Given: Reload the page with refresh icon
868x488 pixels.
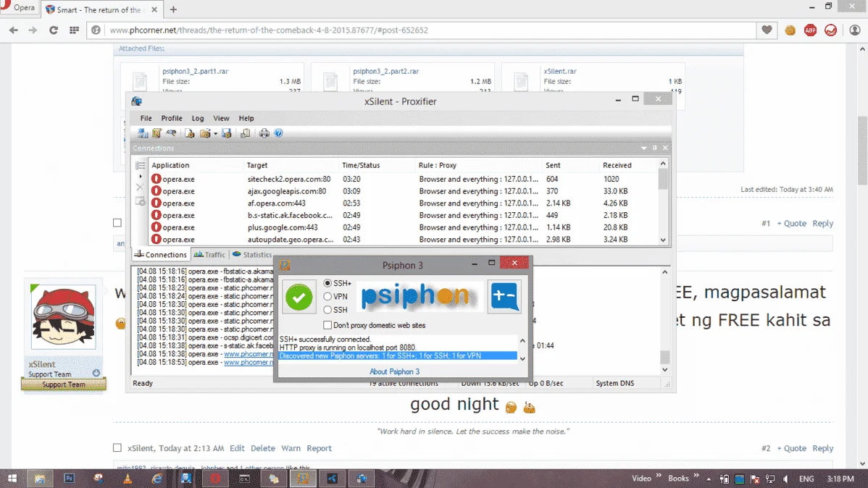Looking at the screenshot, I should pos(54,30).
